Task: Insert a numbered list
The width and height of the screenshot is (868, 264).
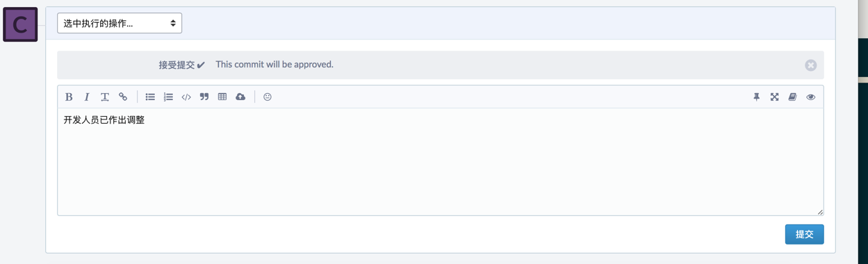Action: 168,97
